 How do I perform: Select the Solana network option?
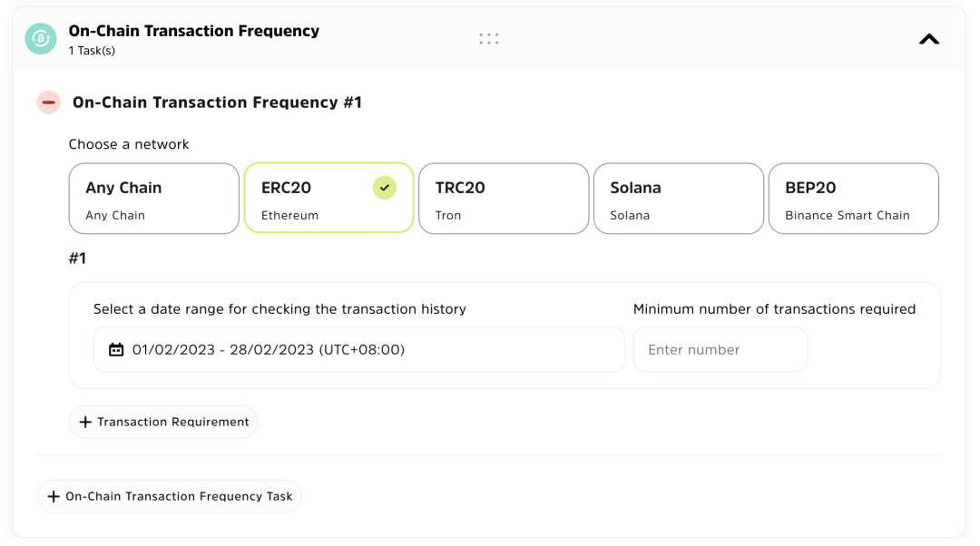(678, 199)
